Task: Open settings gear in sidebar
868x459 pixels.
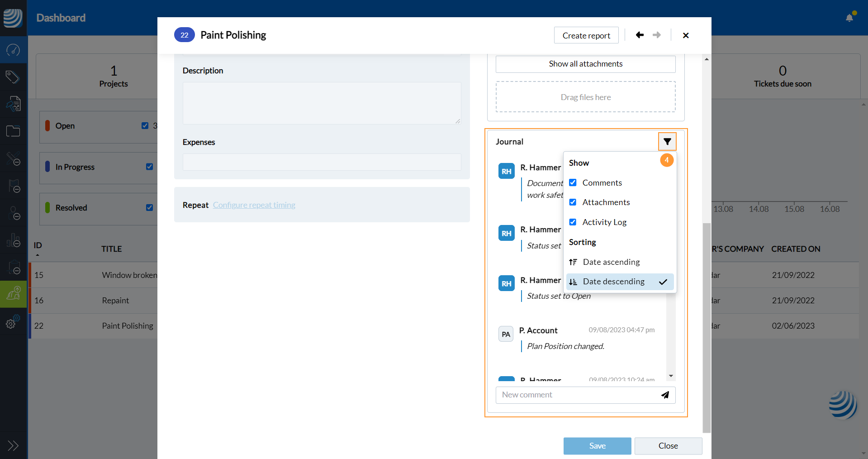Action: pos(11,323)
